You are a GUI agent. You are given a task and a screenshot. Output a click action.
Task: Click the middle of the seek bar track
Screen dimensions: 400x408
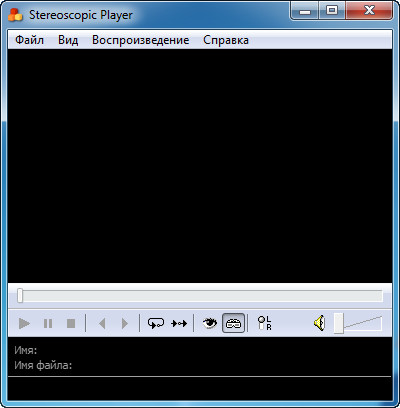pos(200,296)
